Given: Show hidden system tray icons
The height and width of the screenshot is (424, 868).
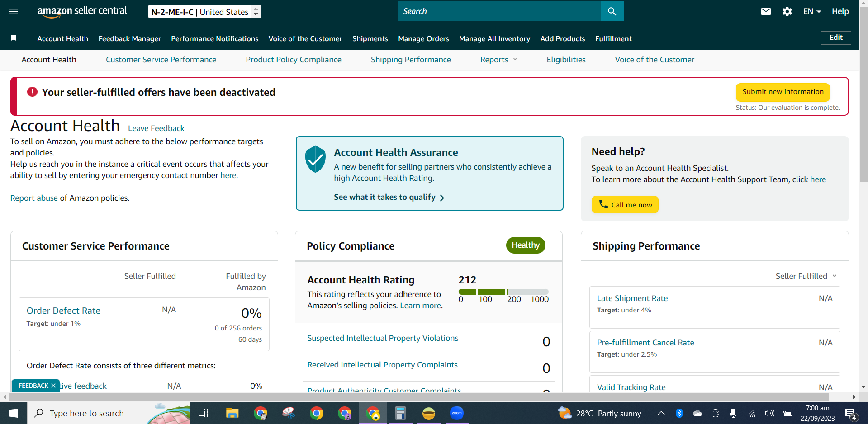Looking at the screenshot, I should (x=661, y=413).
